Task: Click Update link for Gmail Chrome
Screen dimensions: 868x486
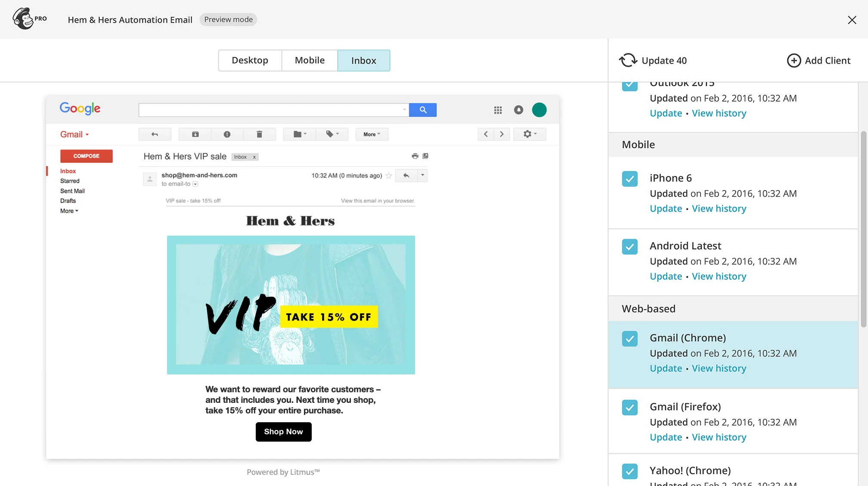Action: pos(665,368)
